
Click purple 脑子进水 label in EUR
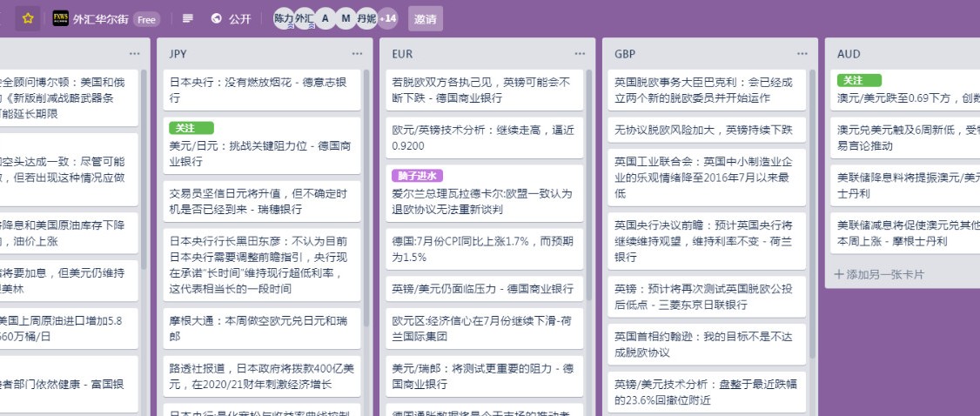point(417,176)
